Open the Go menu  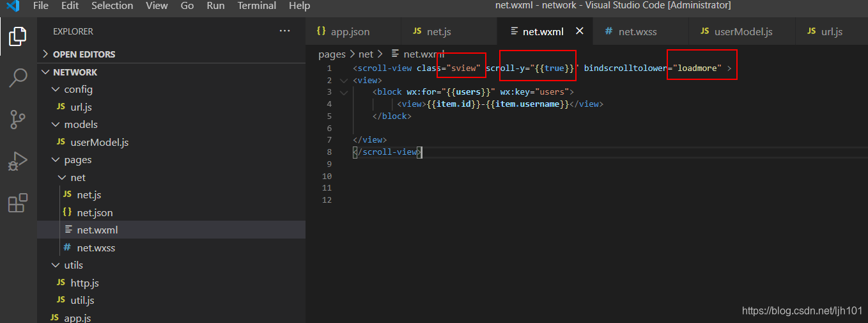(187, 6)
